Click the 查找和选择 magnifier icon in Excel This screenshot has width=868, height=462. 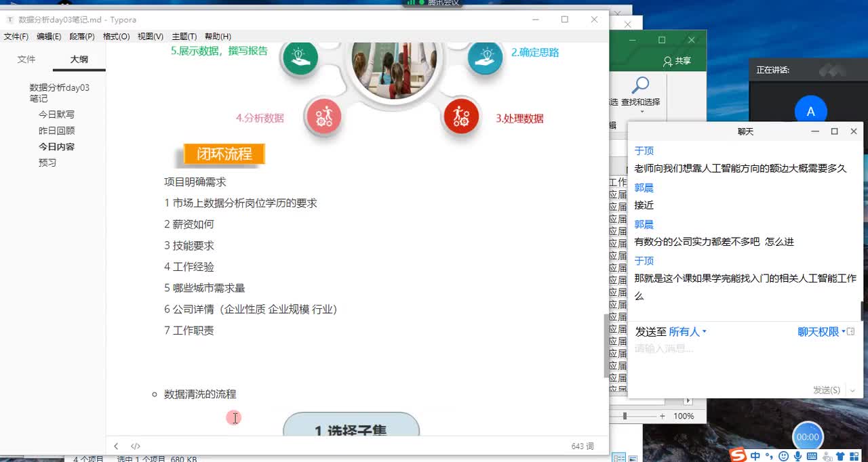click(639, 85)
